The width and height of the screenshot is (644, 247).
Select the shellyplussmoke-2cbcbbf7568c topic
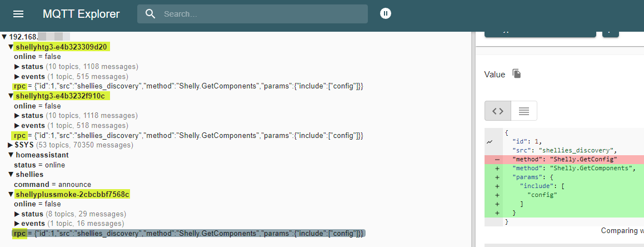tap(72, 194)
